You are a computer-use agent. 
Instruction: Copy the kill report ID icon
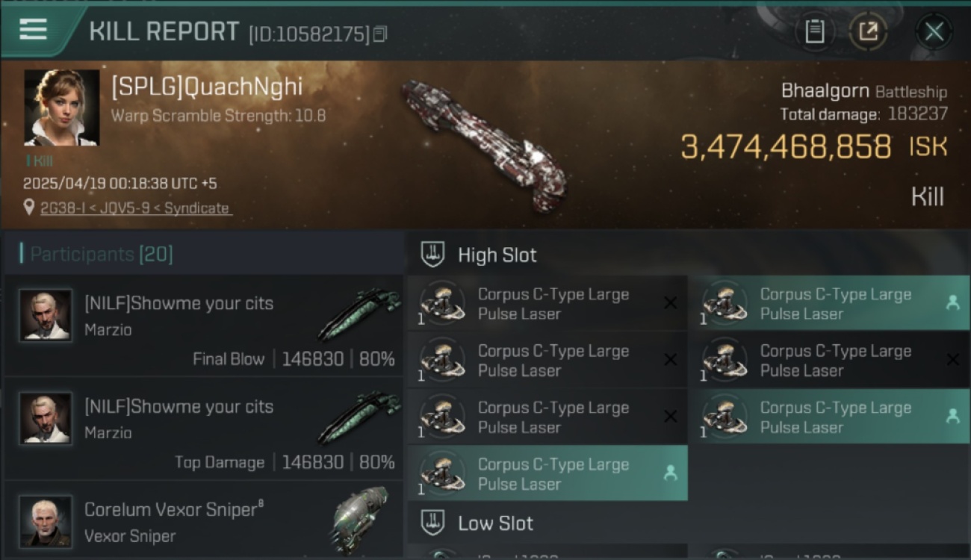coord(380,34)
